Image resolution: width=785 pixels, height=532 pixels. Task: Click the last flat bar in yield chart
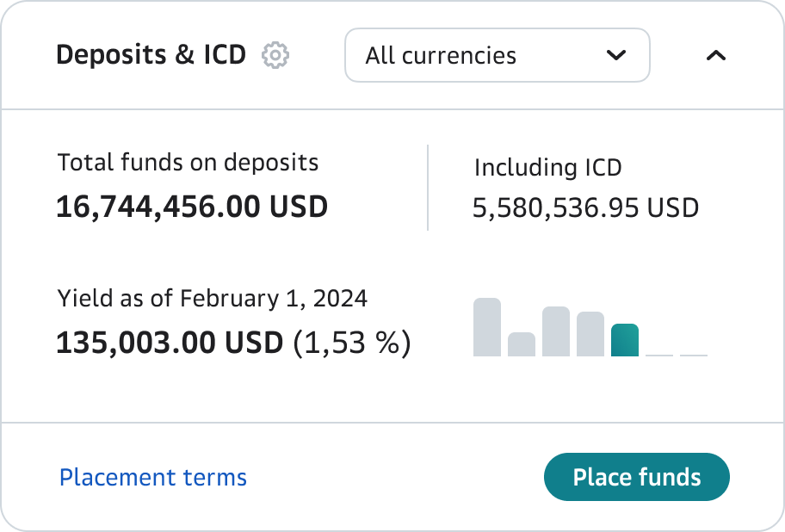tap(694, 354)
